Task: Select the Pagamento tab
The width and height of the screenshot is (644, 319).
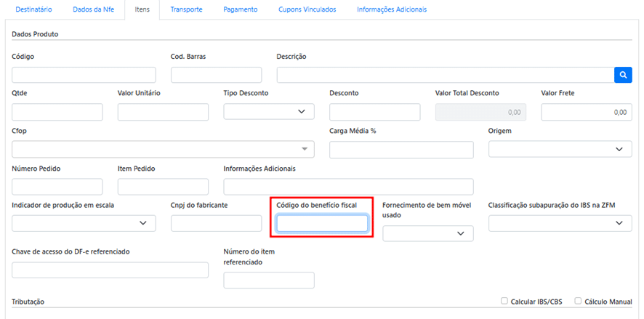Action: [241, 10]
